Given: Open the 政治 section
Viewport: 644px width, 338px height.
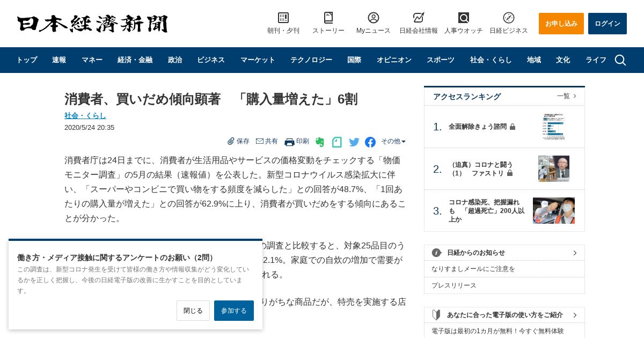Looking at the screenshot, I should click(175, 60).
